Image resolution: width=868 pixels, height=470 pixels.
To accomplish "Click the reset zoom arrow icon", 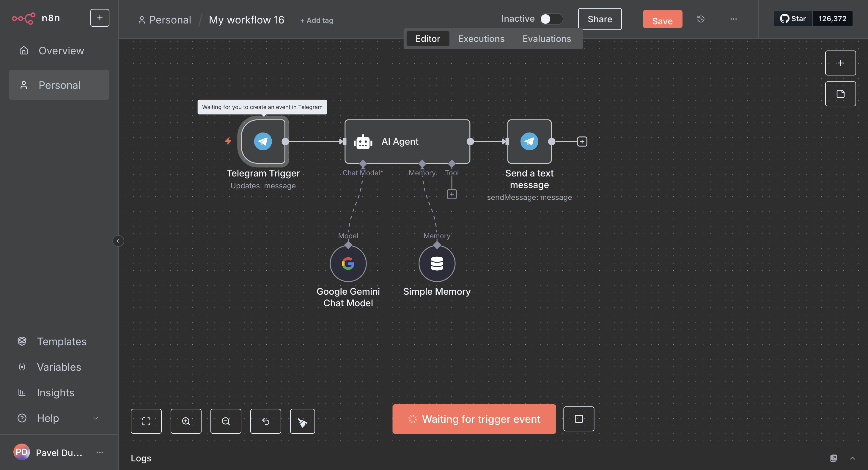I will coord(265,421).
